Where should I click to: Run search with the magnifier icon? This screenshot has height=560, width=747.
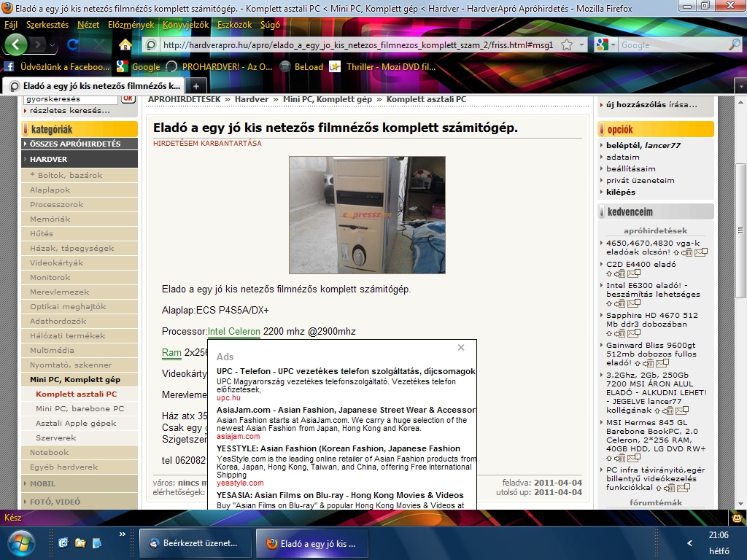pyautogui.click(x=735, y=44)
